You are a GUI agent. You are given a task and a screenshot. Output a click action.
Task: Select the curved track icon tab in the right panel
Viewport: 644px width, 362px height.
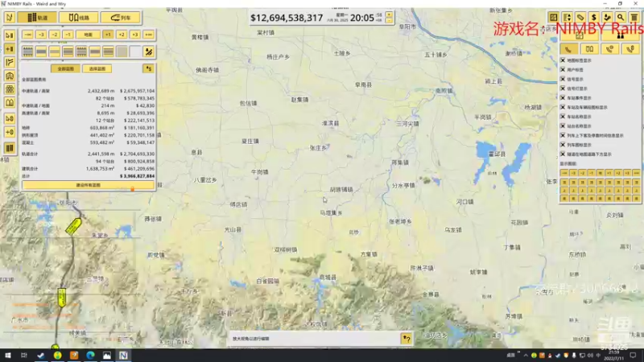[x=569, y=49]
